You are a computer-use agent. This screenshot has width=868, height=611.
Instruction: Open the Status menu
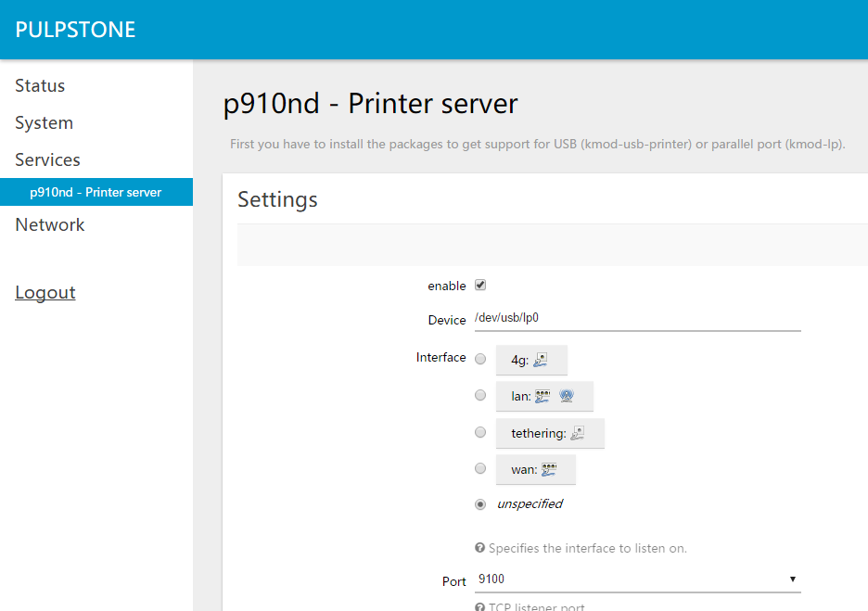tap(40, 85)
